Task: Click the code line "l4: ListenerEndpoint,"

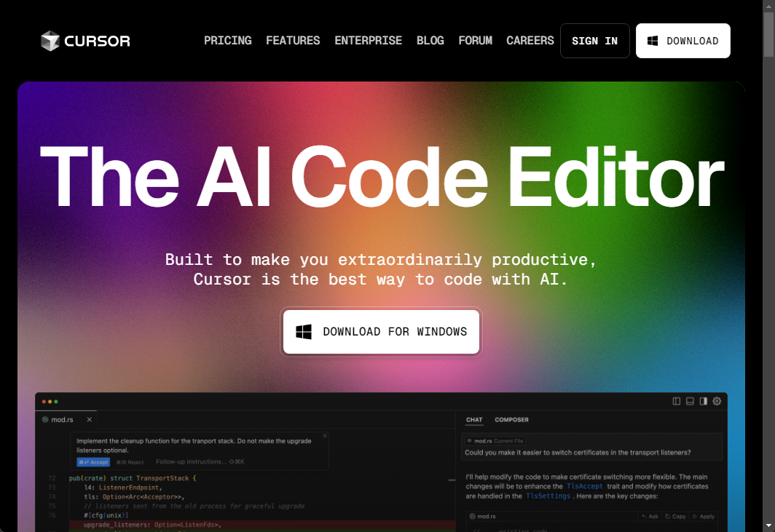Action: tap(123, 488)
